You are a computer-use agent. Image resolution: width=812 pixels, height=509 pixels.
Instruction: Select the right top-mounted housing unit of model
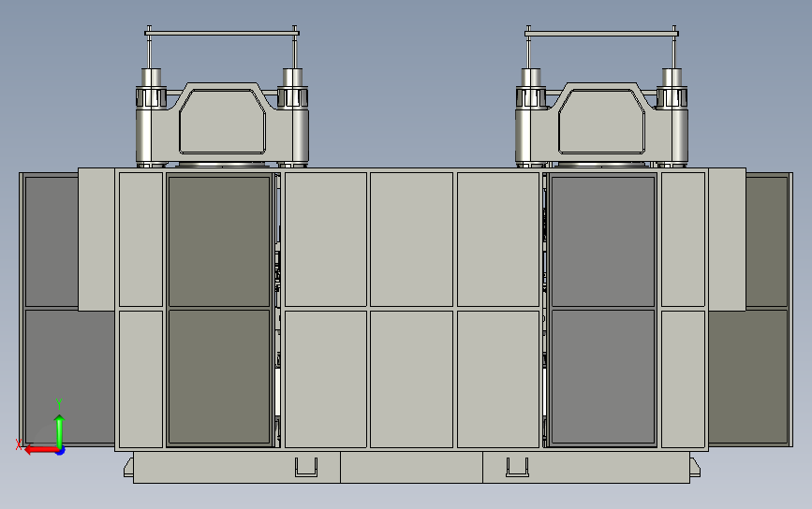click(602, 124)
